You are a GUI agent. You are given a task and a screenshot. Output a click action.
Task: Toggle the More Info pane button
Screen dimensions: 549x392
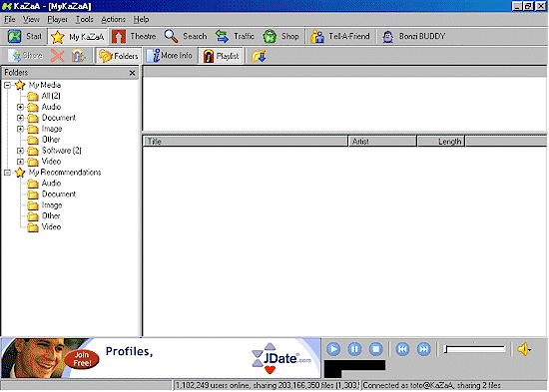(x=169, y=56)
